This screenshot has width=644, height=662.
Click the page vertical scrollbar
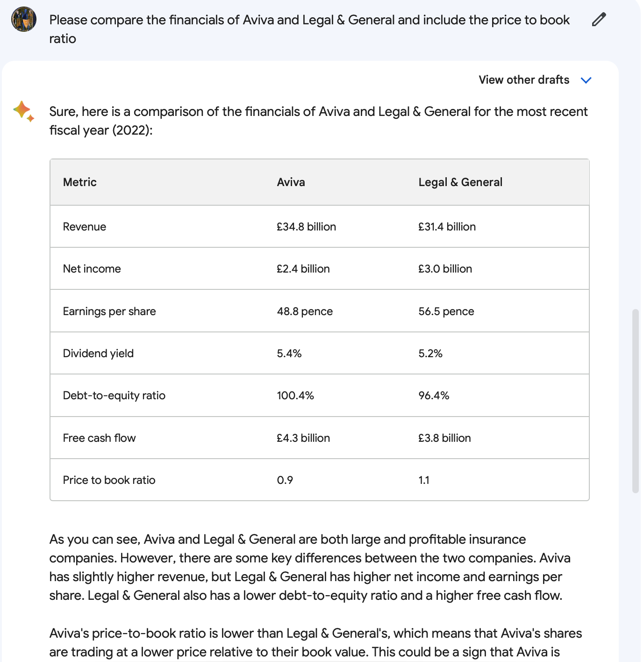635,401
